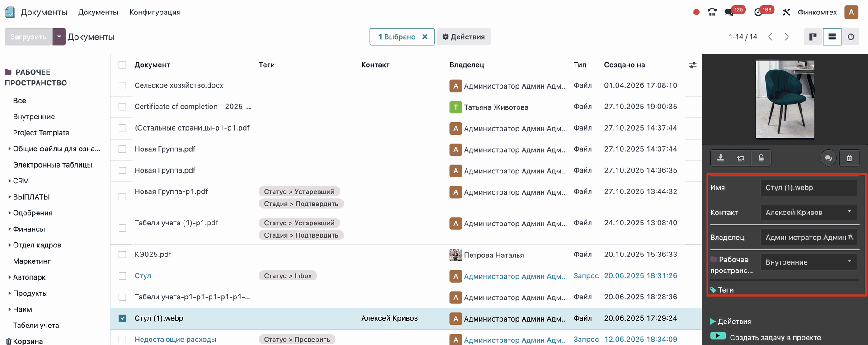The width and height of the screenshot is (868, 345).
Task: Click the chair image preview thumbnail
Action: [x=785, y=99]
